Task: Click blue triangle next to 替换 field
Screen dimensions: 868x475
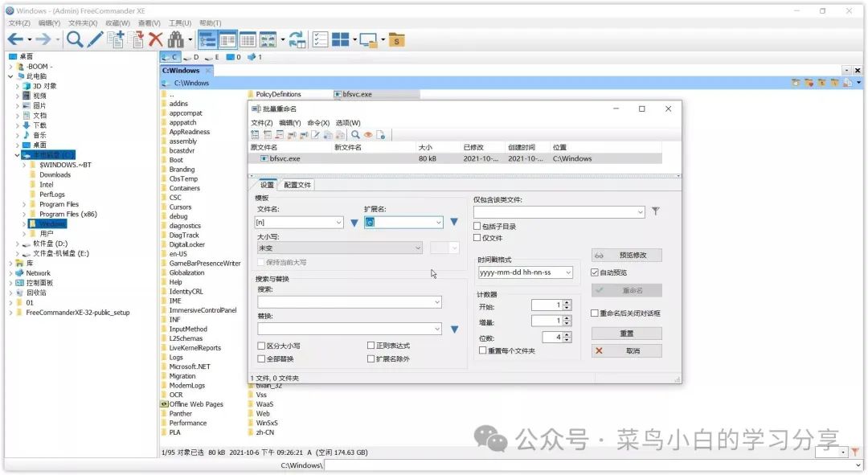Action: 454,329
